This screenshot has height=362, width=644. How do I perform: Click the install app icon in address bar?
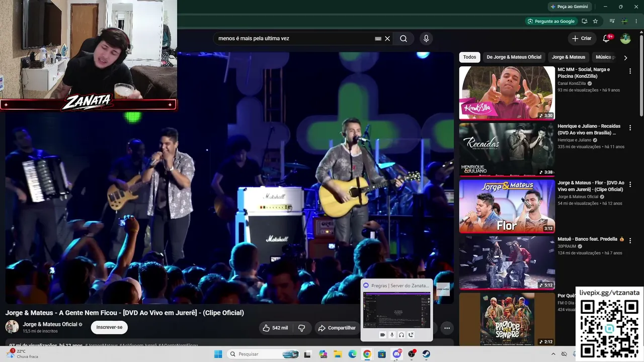585,21
